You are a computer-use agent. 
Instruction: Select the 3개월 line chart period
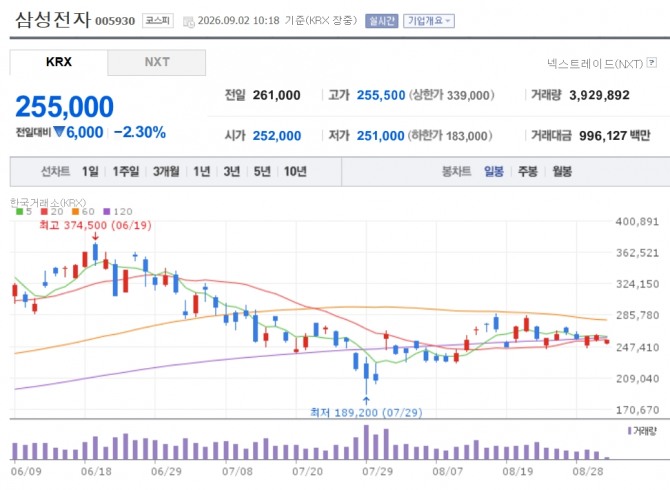pos(166,172)
